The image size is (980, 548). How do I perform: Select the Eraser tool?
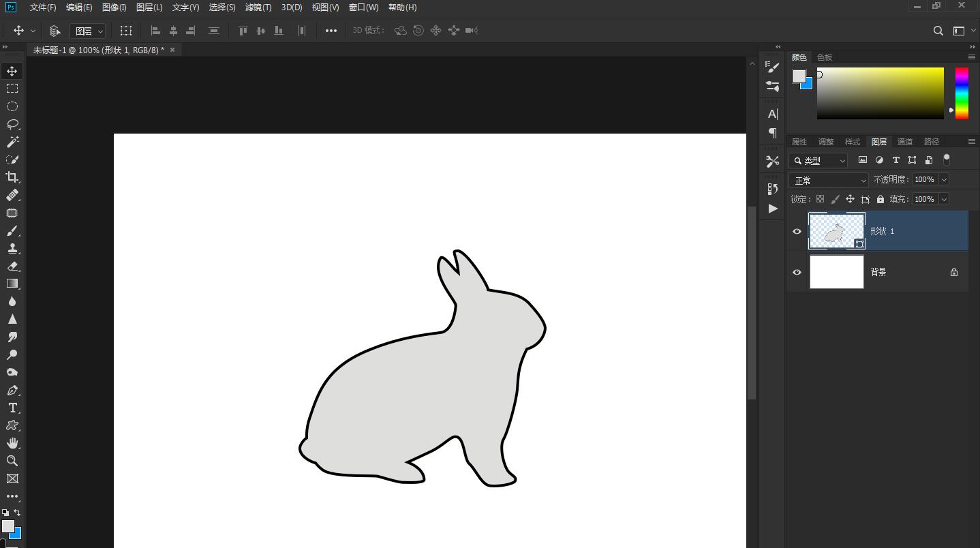pos(12,267)
